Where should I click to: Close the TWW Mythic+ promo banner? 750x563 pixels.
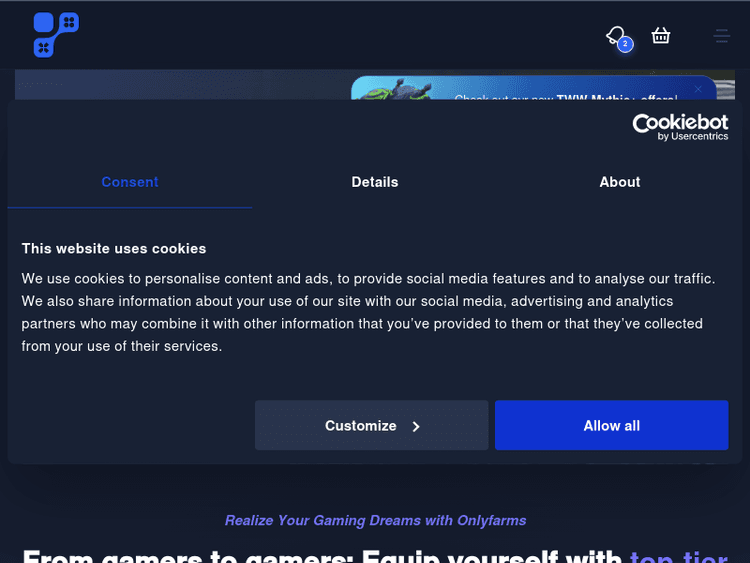pos(698,89)
